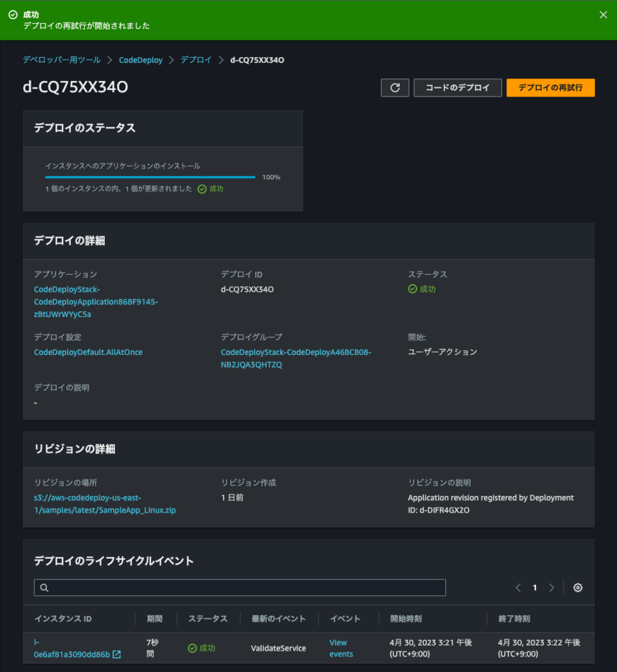Click the success icon in the インスタンス status row
This screenshot has width=617, height=672.
coord(192,648)
